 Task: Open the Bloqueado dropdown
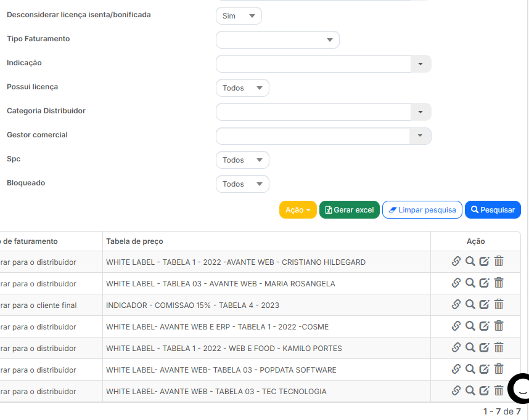coord(242,184)
